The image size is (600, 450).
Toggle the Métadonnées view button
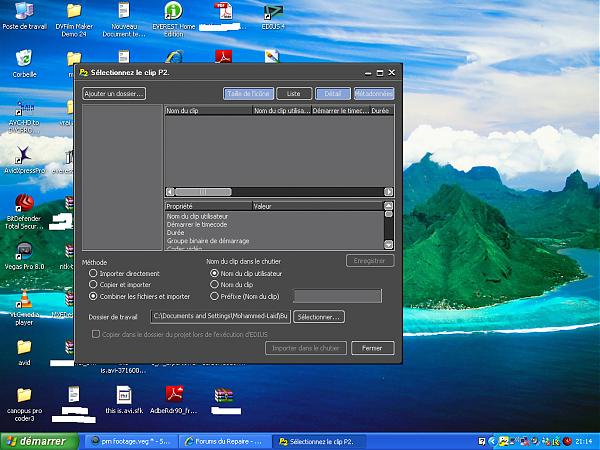click(374, 93)
